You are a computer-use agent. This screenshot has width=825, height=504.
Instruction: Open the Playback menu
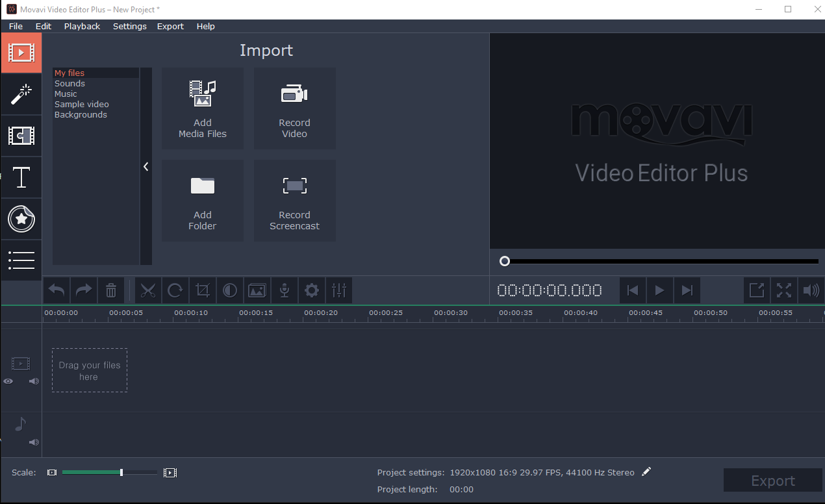[82, 26]
